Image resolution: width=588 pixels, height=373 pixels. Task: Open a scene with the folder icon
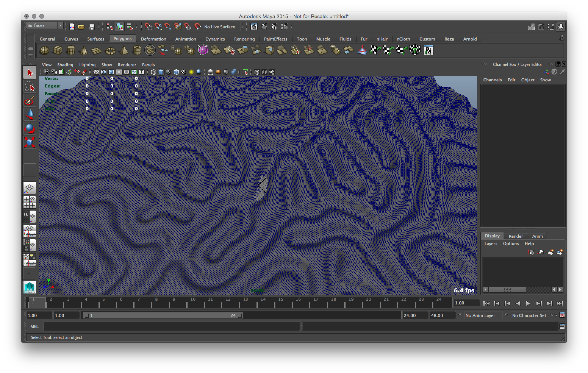[x=81, y=27]
